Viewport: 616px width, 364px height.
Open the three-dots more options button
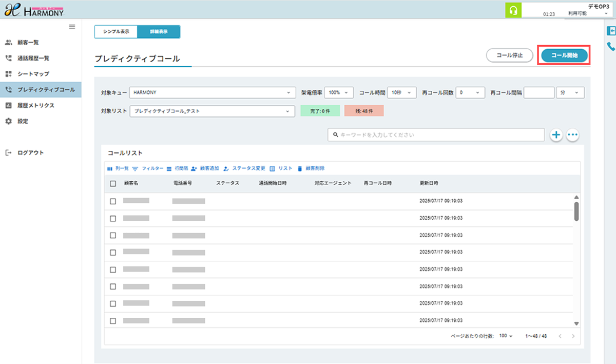pyautogui.click(x=572, y=135)
